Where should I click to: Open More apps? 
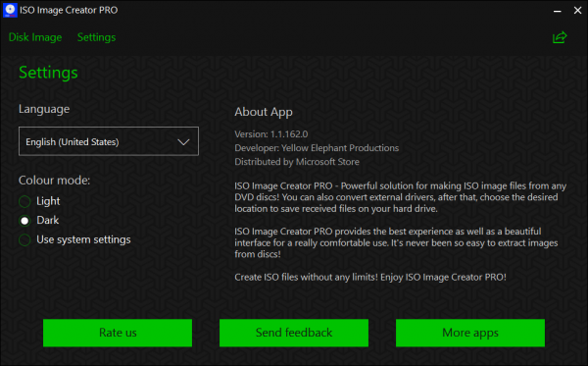470,333
